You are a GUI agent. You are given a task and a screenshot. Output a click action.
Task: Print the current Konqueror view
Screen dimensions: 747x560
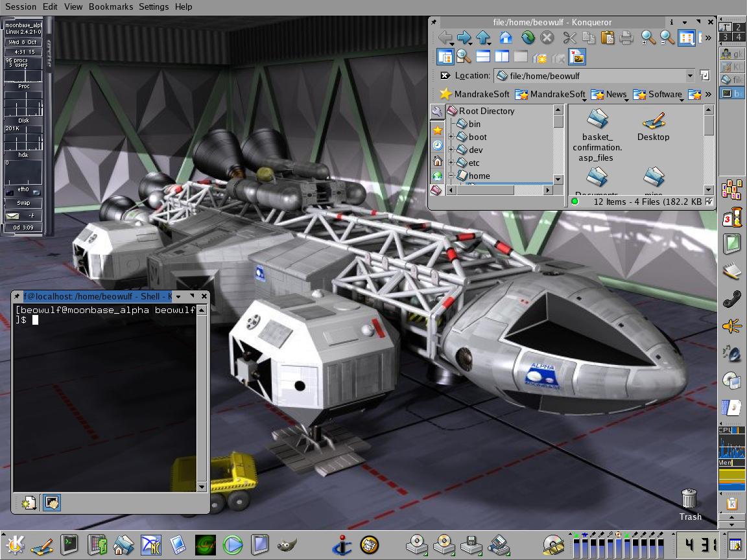pyautogui.click(x=626, y=38)
